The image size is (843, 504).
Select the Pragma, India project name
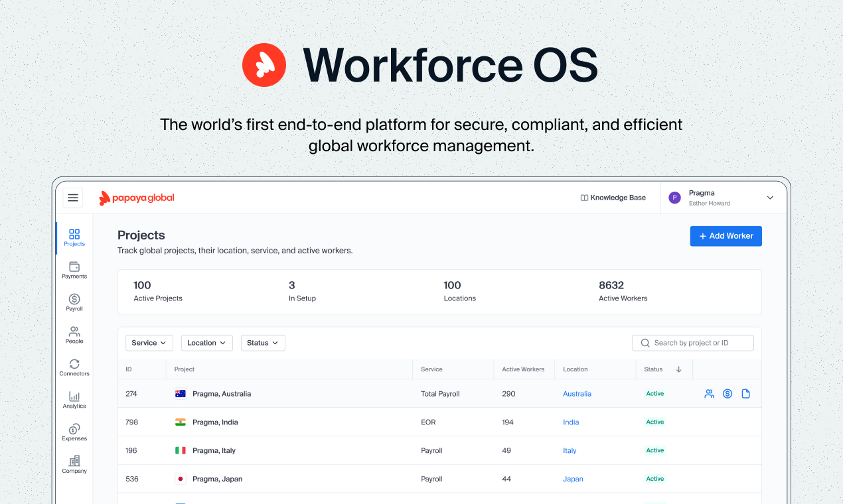click(x=215, y=422)
